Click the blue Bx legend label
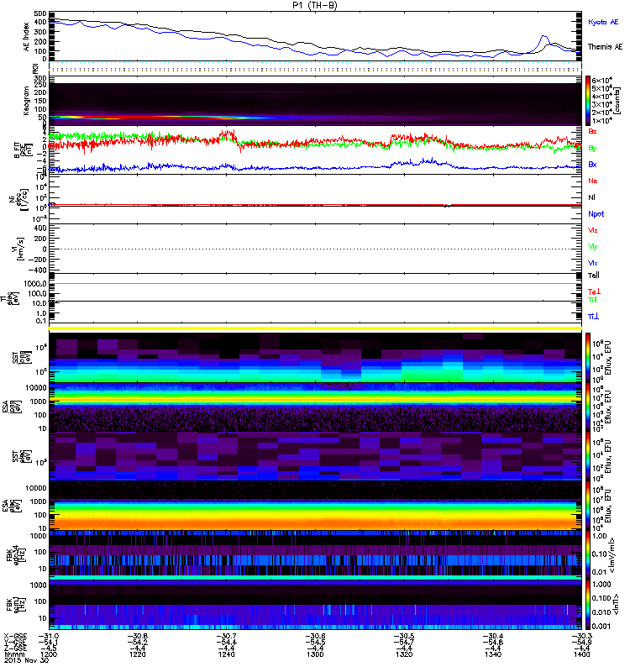Image resolution: width=630 pixels, height=672 pixels. click(x=593, y=165)
